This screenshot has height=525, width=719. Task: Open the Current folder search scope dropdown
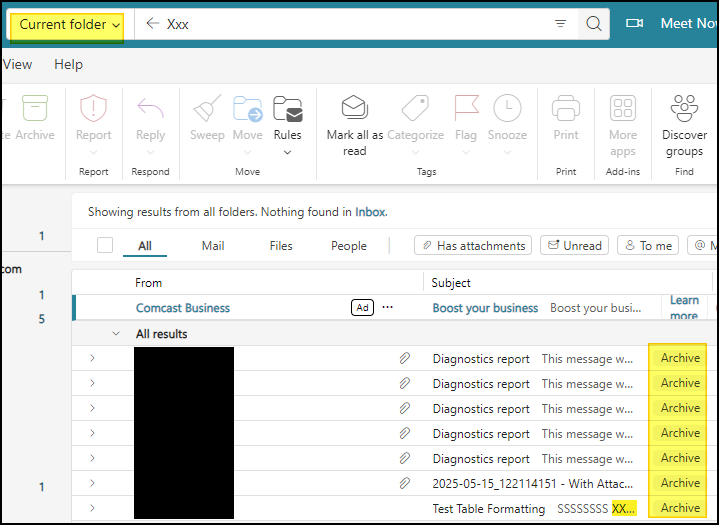[67, 24]
